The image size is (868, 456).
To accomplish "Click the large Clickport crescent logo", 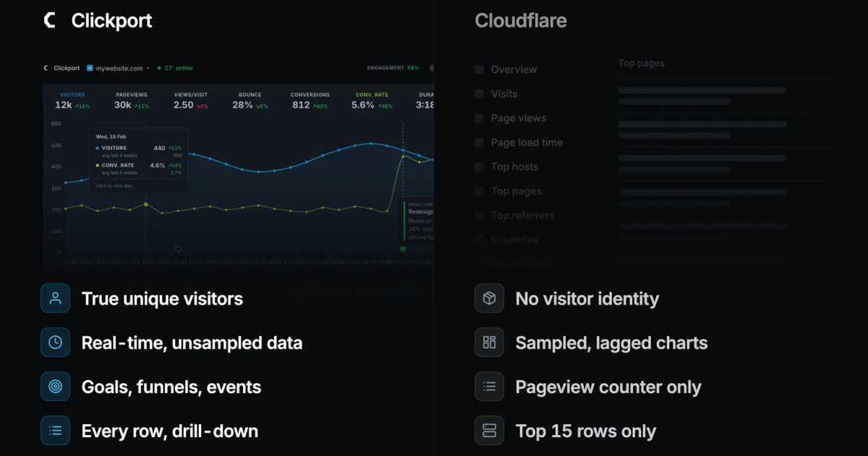I will tap(50, 20).
